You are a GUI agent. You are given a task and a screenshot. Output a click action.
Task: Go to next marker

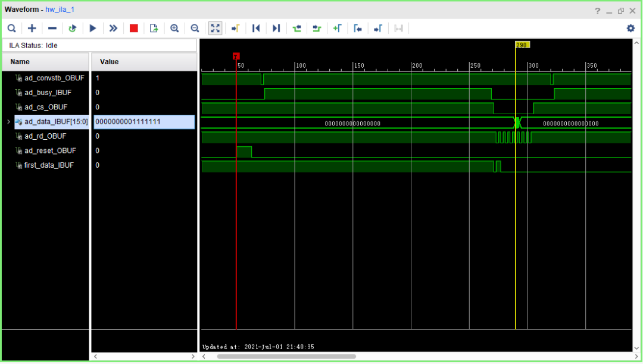tap(377, 29)
